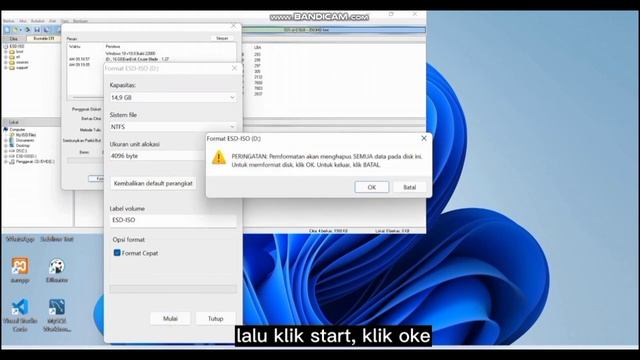This screenshot has height=360, width=640.
Task: Open the Aksi menu in UltraISO
Action: coord(23,21)
